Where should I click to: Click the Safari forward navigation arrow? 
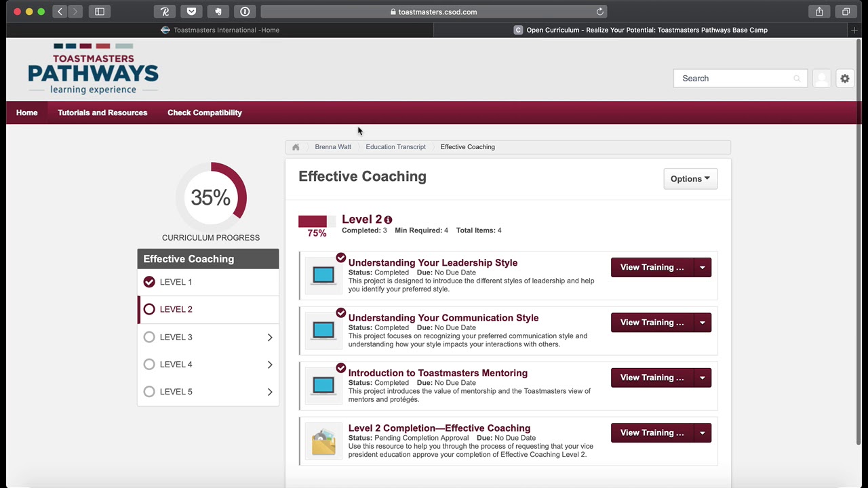click(x=75, y=12)
